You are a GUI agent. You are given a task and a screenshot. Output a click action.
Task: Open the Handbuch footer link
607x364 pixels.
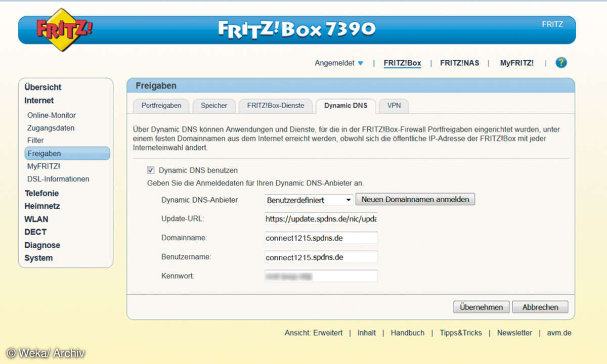tap(408, 333)
